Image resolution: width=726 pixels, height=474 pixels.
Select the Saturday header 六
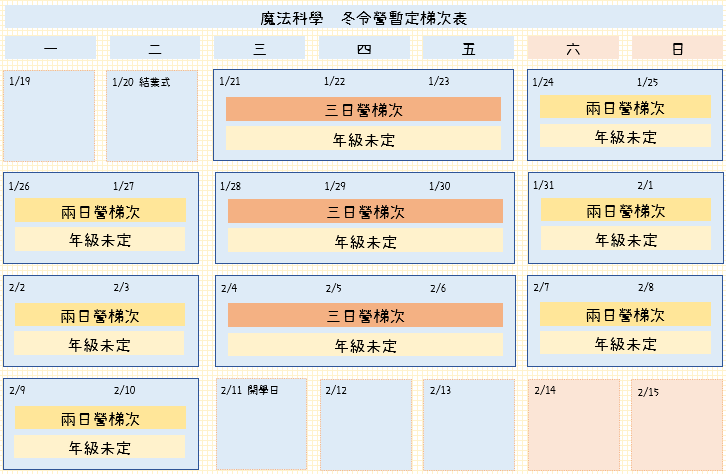(x=573, y=48)
